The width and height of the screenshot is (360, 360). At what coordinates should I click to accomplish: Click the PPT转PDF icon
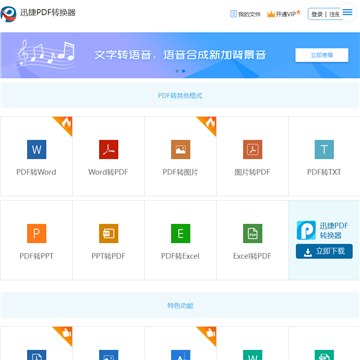(x=109, y=233)
